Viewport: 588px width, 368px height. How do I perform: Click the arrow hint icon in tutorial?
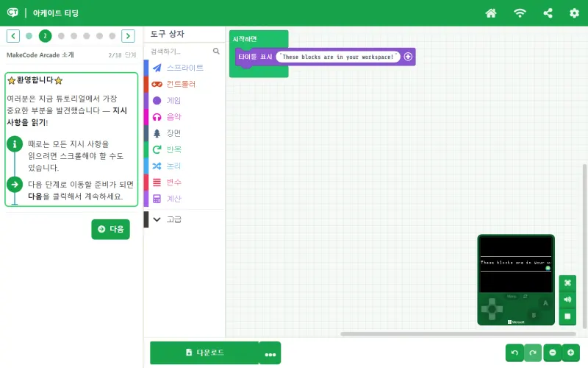[15, 185]
